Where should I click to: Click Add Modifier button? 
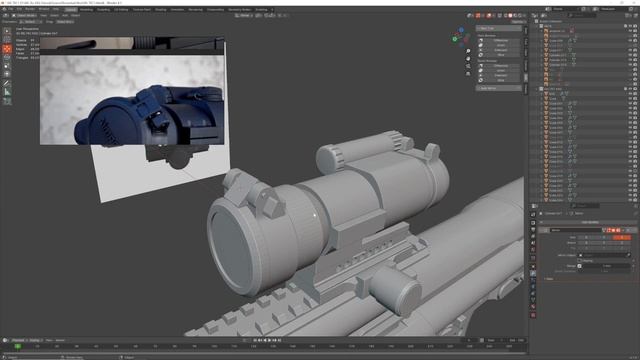(x=590, y=222)
